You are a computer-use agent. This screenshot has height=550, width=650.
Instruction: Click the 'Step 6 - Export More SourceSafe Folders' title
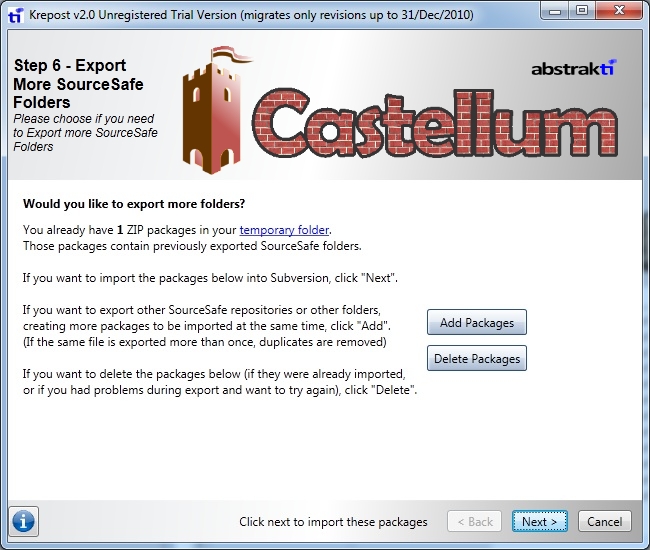pos(78,84)
